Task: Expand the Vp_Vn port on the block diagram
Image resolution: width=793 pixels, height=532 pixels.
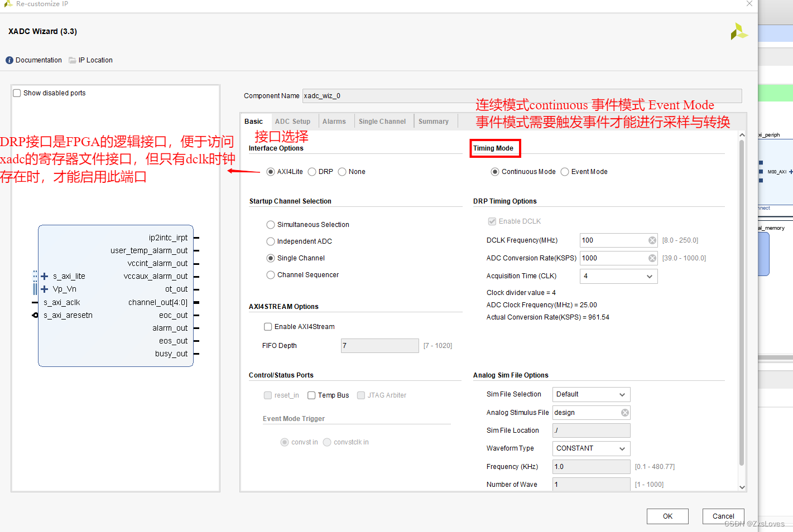Action: [44, 289]
